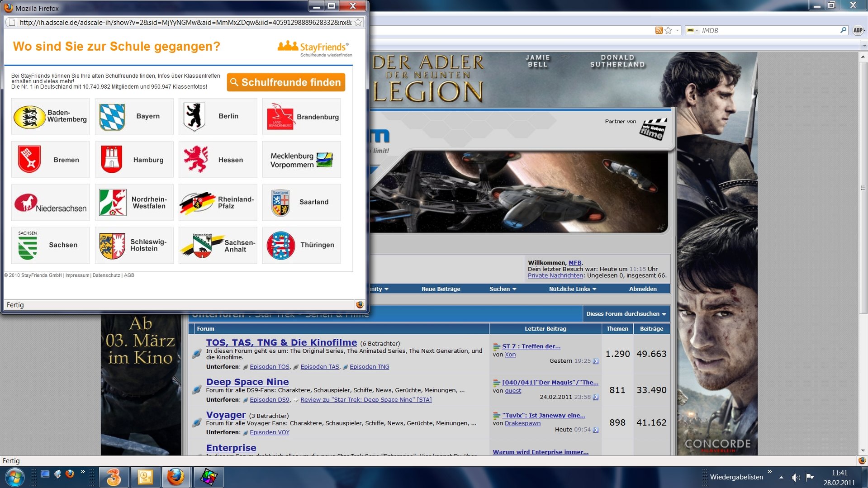868x488 pixels.
Task: Open Dieses Forum durchsuchen dropdown
Action: (626, 314)
